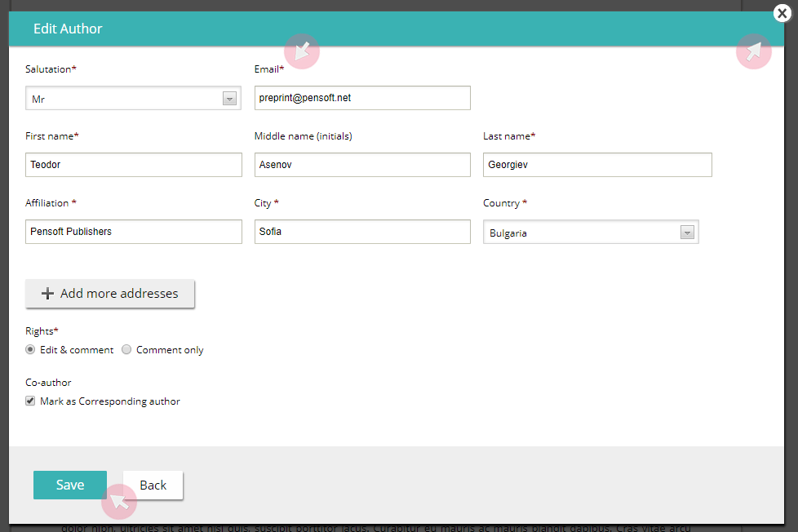This screenshot has width=798, height=532.
Task: Click the plus icon in Add more addresses
Action: pos(47,294)
